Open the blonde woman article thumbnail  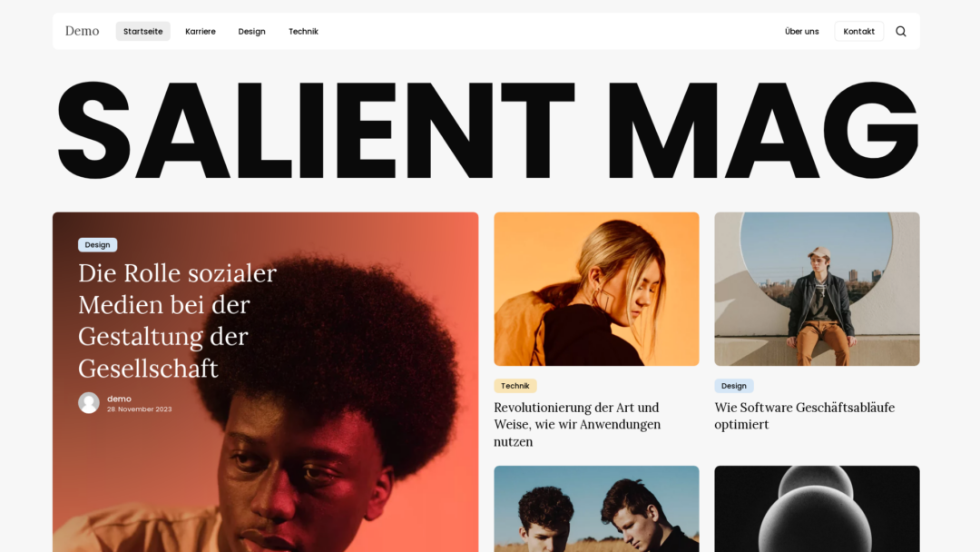(x=596, y=289)
